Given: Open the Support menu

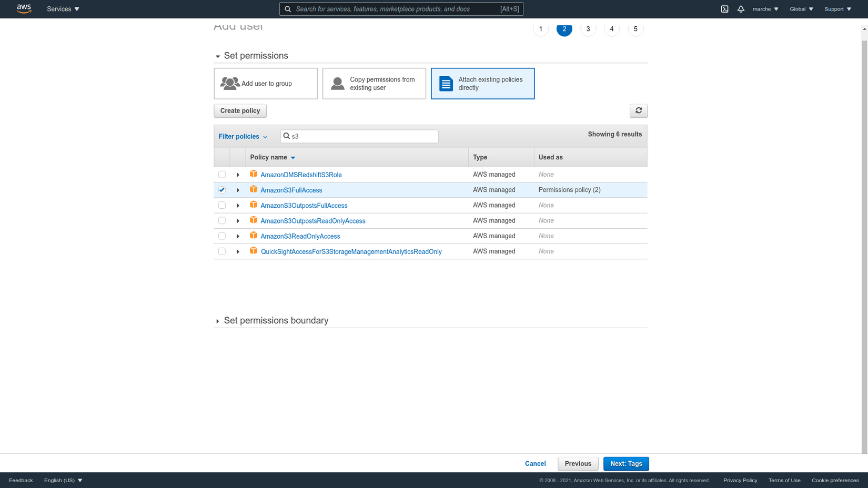Looking at the screenshot, I should click(x=837, y=9).
